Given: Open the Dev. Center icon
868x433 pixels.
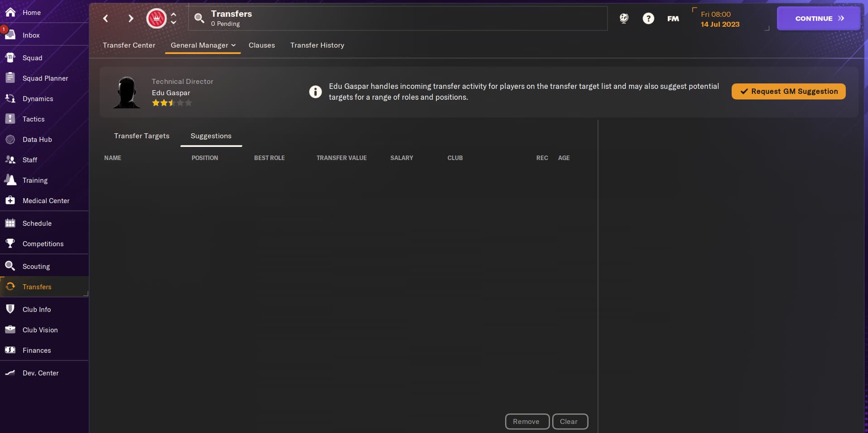Looking at the screenshot, I should [x=10, y=373].
